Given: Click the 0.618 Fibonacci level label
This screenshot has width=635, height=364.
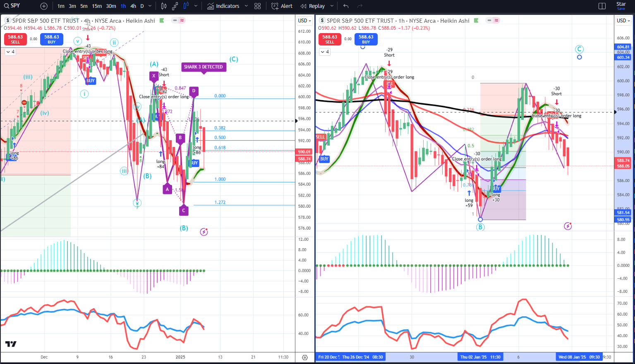Looking at the screenshot, I should pos(220,148).
